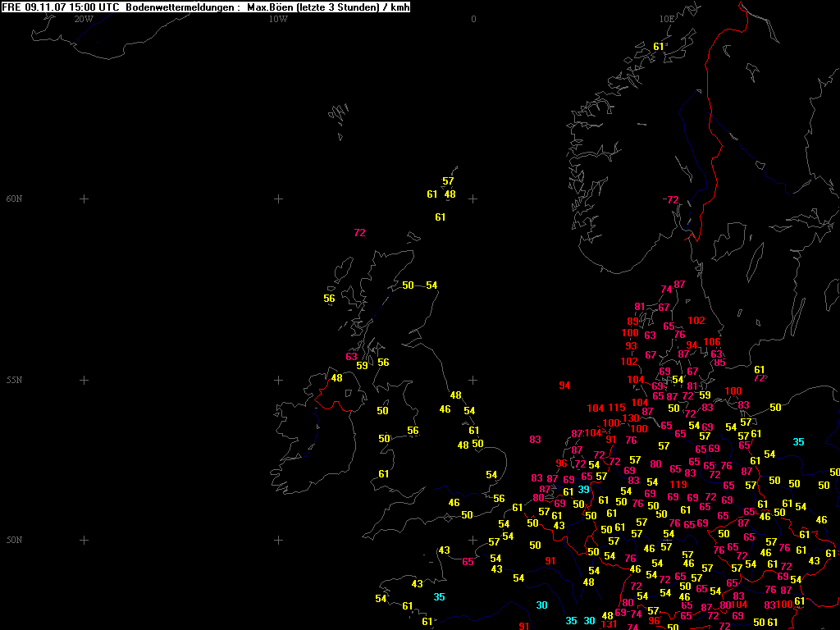Click the red 119 gust reading
840x630 pixels.
pos(678,485)
